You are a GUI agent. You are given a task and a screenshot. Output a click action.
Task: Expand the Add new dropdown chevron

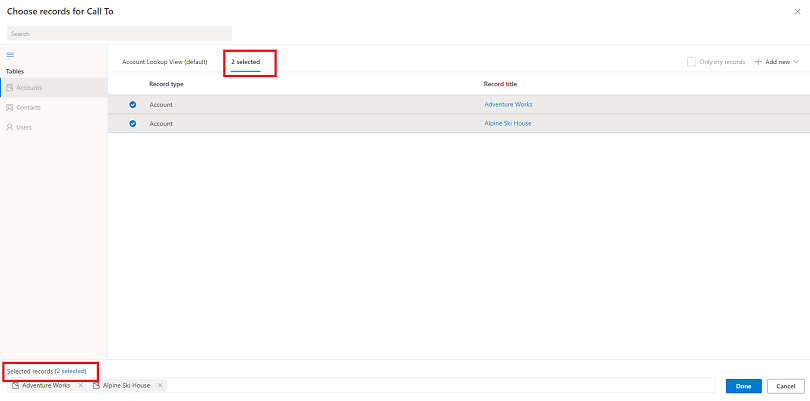796,62
